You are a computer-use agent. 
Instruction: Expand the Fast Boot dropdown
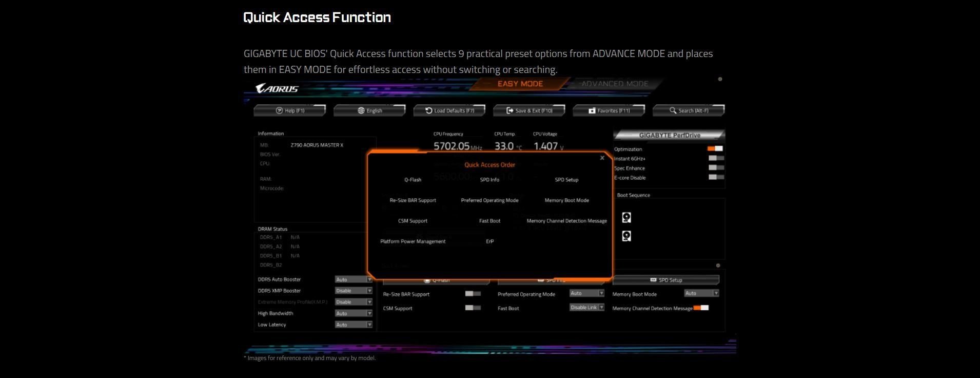(587, 308)
